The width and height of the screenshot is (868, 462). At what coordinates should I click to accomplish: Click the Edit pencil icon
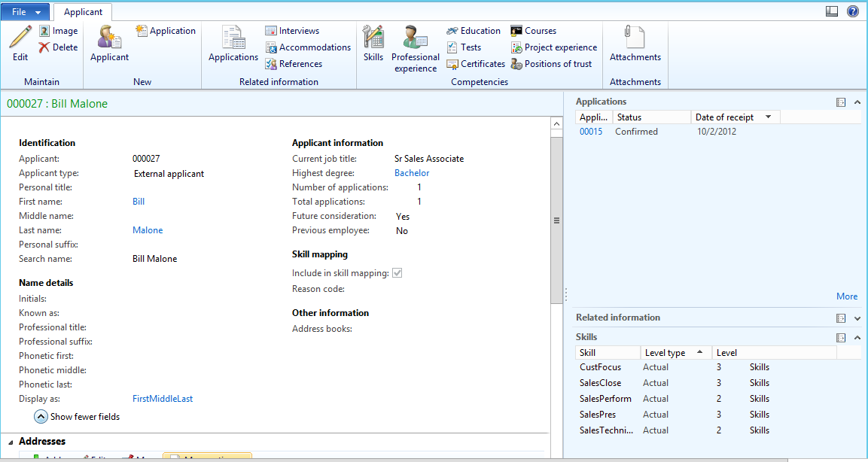(20, 38)
